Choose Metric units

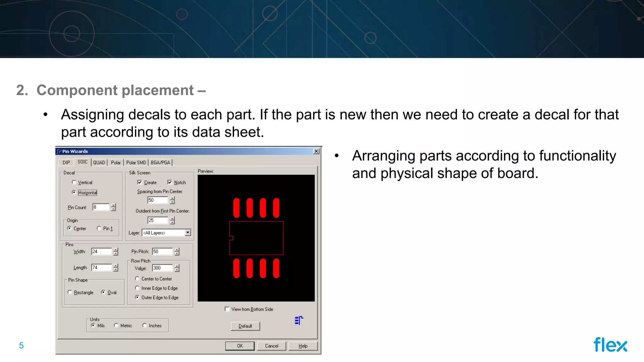123,326
